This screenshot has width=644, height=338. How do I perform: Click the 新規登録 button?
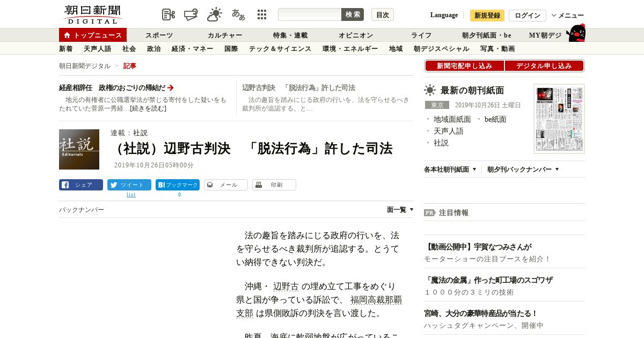(487, 16)
